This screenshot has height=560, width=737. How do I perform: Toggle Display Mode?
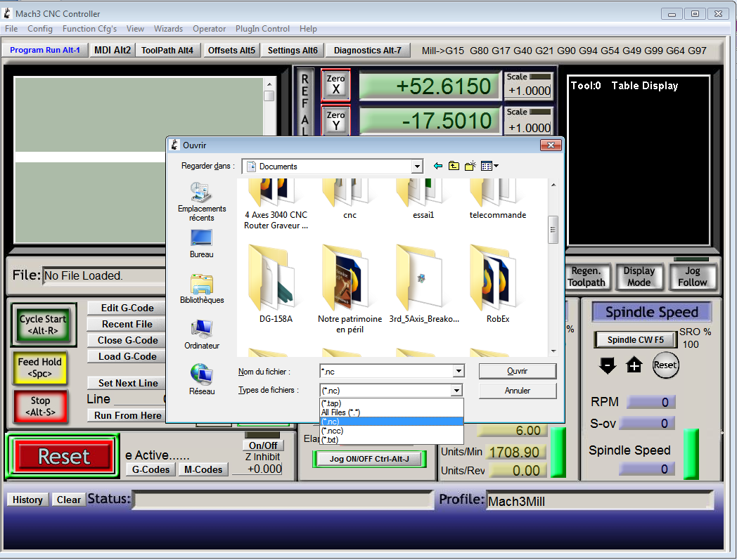pos(639,277)
